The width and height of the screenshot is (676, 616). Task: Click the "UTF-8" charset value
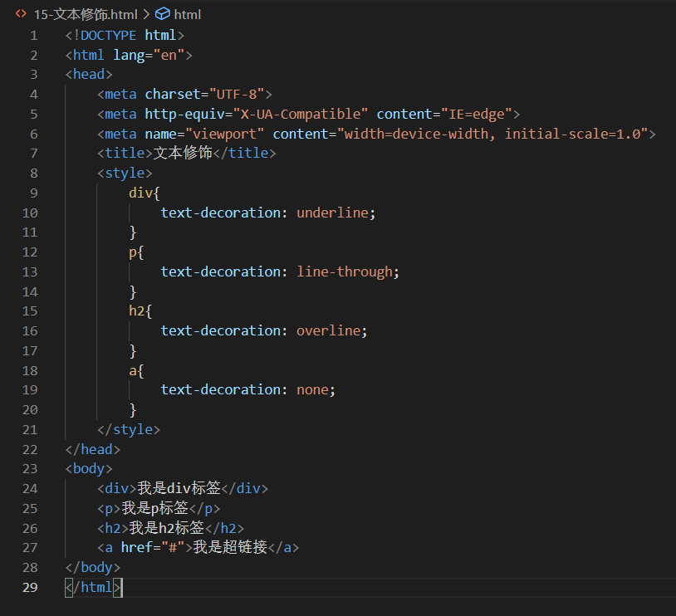tap(236, 95)
